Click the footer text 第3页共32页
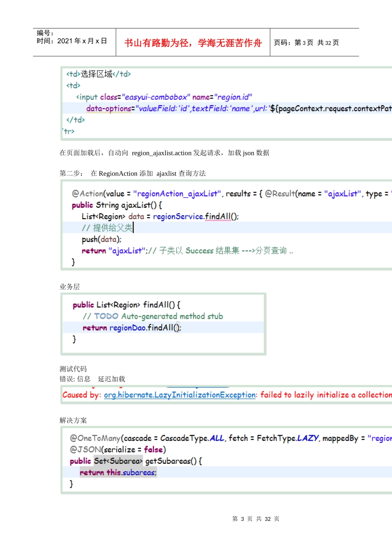Screen dimensions: 392x555 pos(256,519)
